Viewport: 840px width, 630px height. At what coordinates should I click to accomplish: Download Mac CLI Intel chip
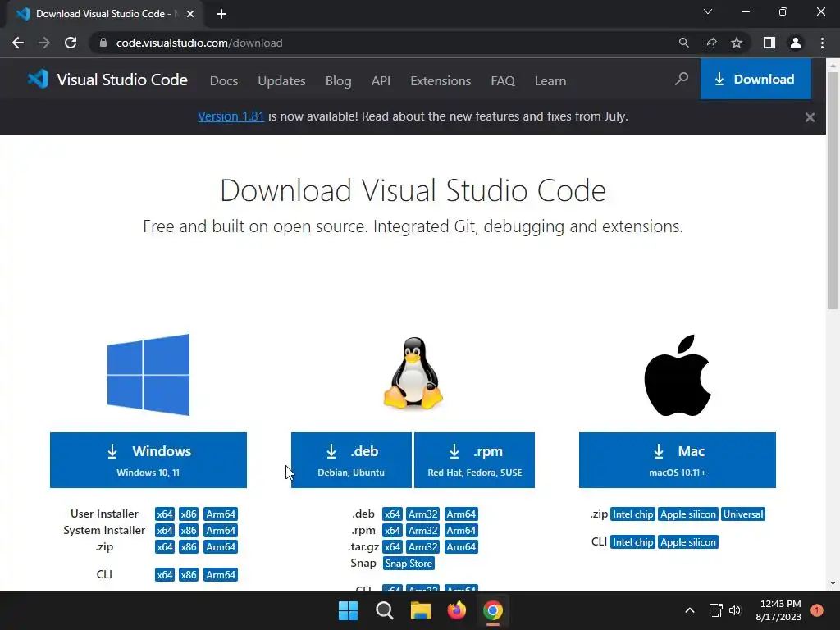[x=633, y=542]
